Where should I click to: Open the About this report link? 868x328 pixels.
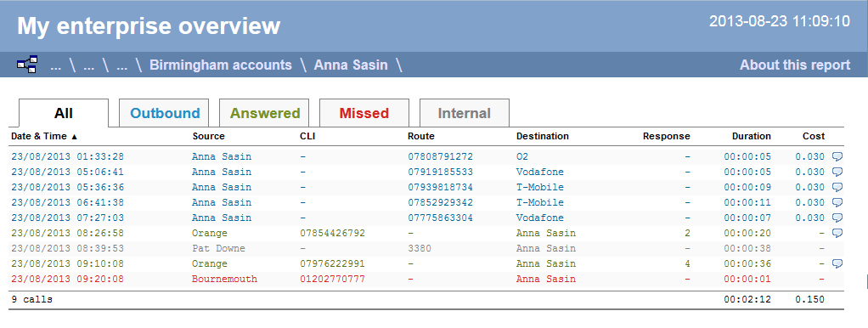coord(795,65)
